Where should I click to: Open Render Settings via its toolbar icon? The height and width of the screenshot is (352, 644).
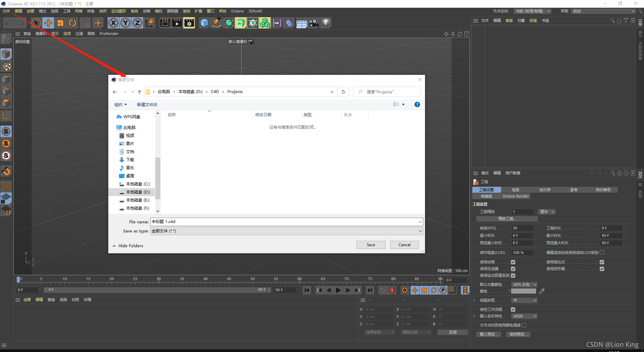(189, 23)
